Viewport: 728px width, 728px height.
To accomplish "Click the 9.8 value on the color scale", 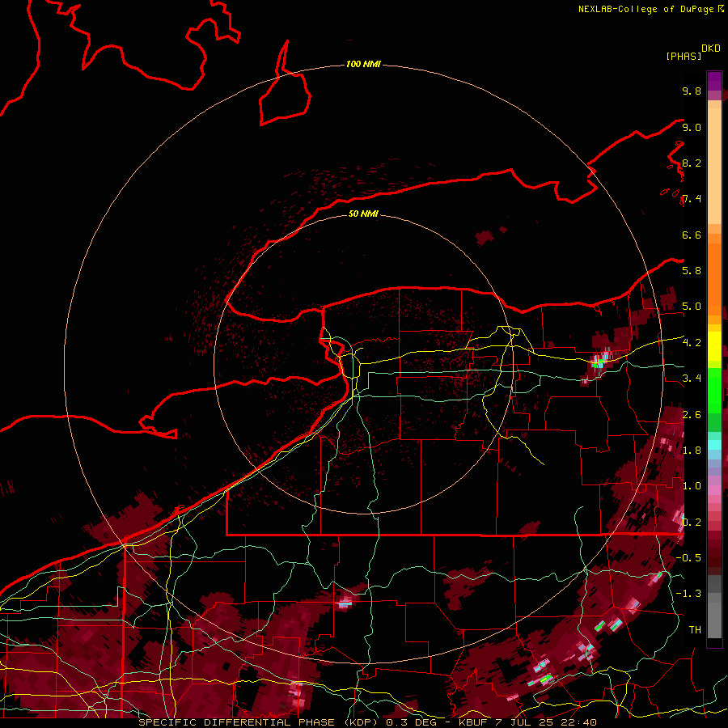I will (692, 91).
